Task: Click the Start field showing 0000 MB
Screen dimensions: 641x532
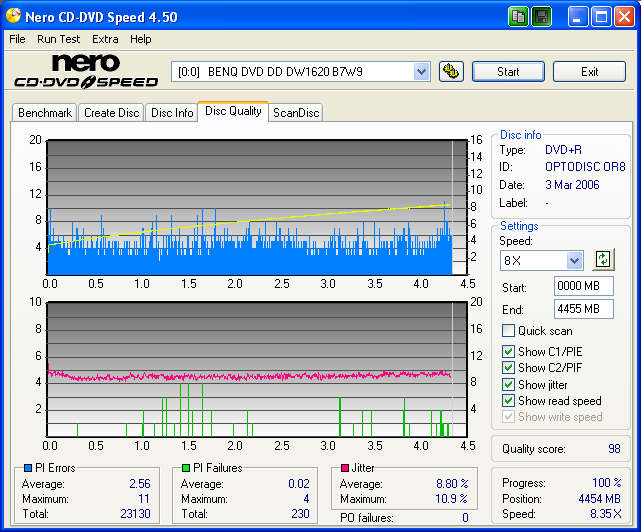Action: click(x=583, y=286)
